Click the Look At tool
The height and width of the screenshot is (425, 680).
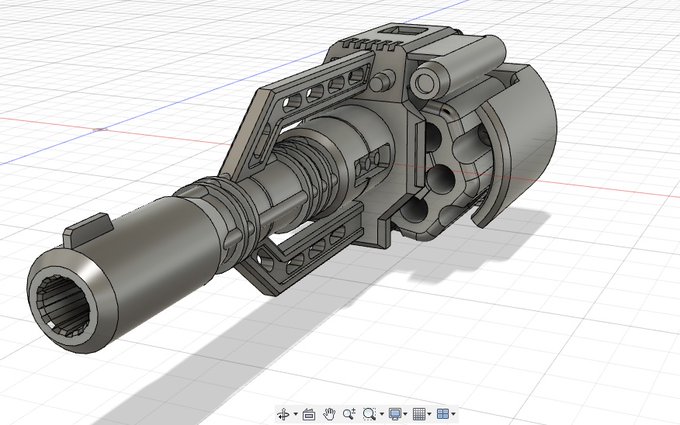click(309, 414)
